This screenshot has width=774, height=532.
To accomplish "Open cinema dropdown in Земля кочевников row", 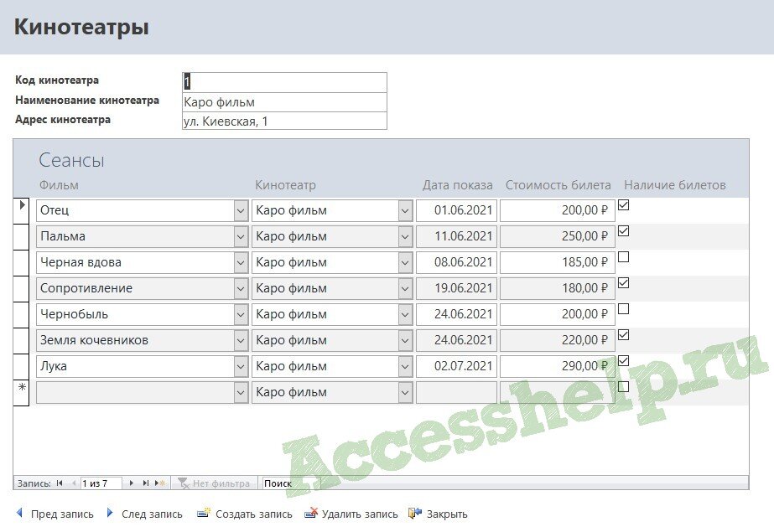I will (405, 340).
